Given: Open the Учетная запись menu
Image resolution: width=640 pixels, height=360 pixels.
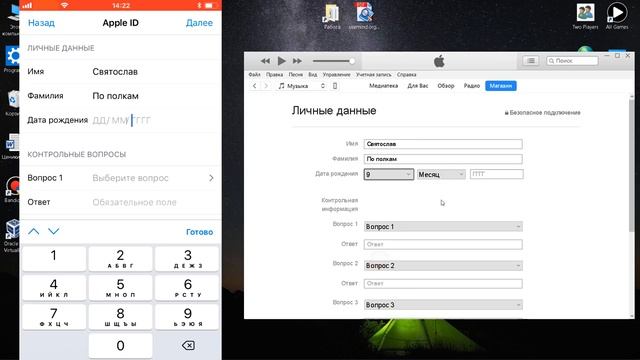Looking at the screenshot, I should (x=373, y=75).
